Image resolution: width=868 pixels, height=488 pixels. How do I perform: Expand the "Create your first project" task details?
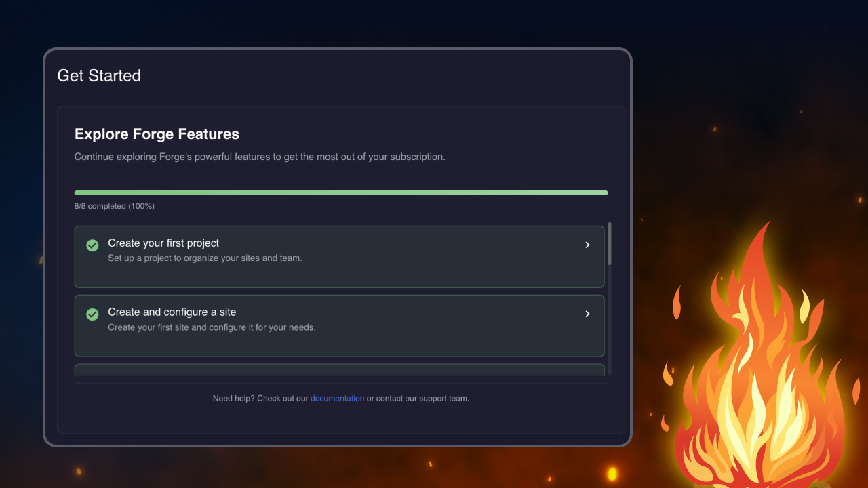coord(339,256)
